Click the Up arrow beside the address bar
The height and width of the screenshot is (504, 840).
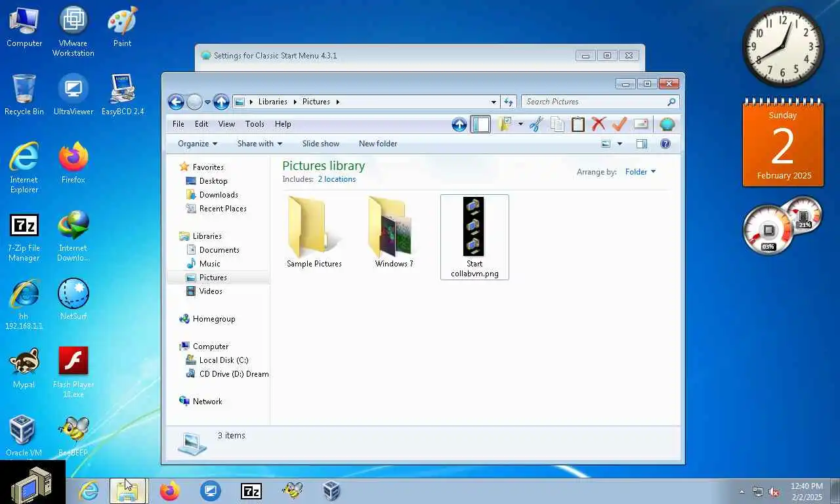point(221,102)
